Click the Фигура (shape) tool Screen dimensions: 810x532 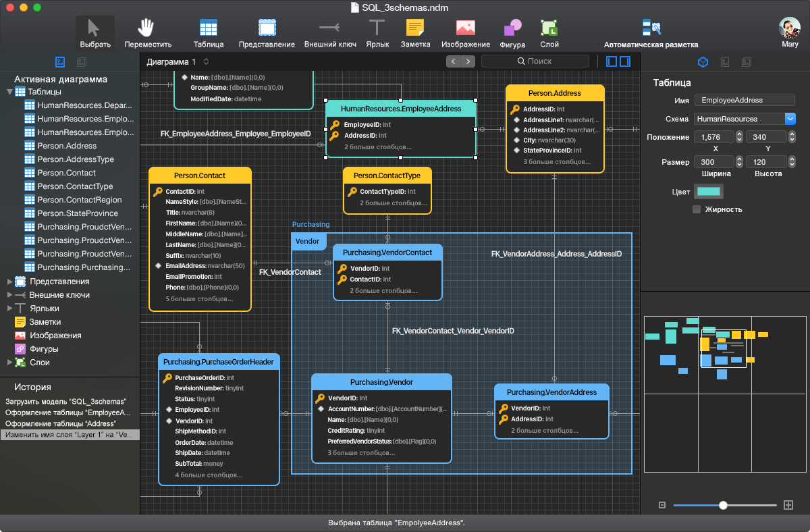point(512,32)
